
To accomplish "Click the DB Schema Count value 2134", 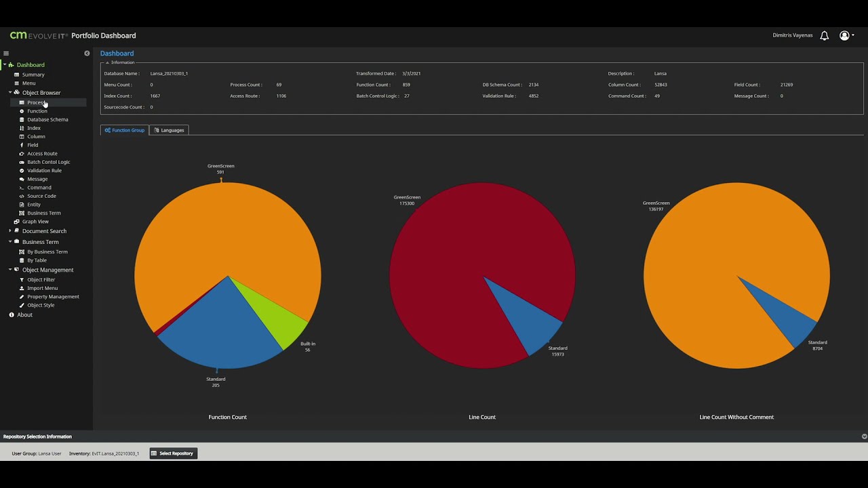I will 534,85.
